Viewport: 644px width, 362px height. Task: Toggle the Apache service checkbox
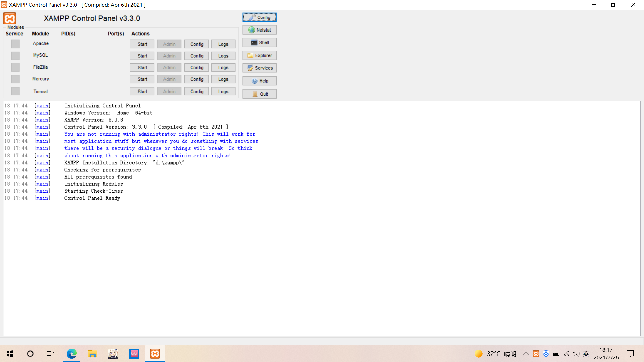tap(15, 44)
